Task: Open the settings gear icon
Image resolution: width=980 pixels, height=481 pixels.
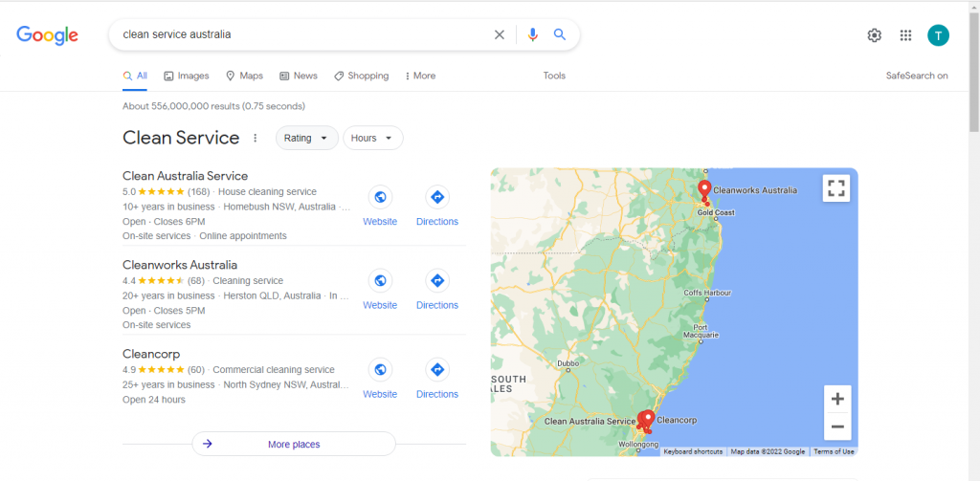Action: point(874,35)
